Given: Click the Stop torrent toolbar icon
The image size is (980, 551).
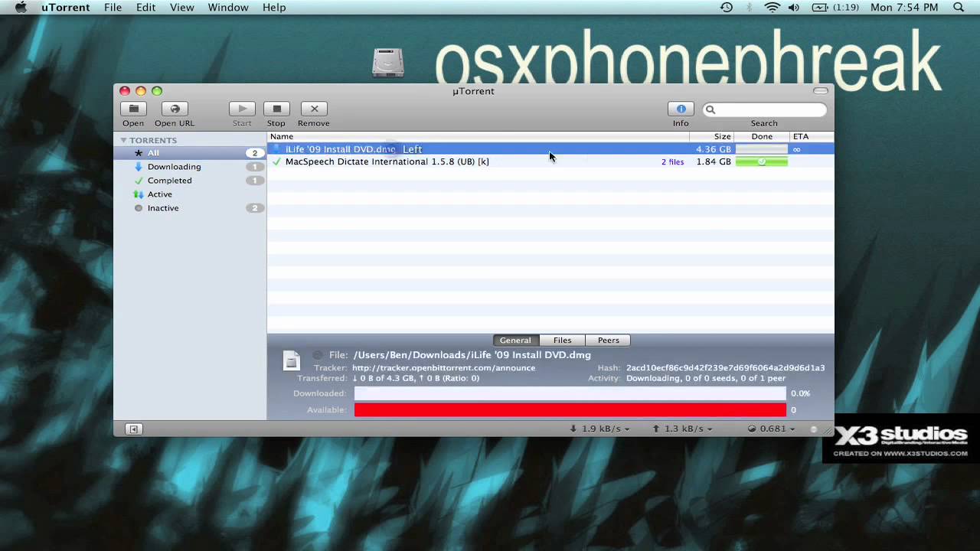Looking at the screenshot, I should pos(276,109).
